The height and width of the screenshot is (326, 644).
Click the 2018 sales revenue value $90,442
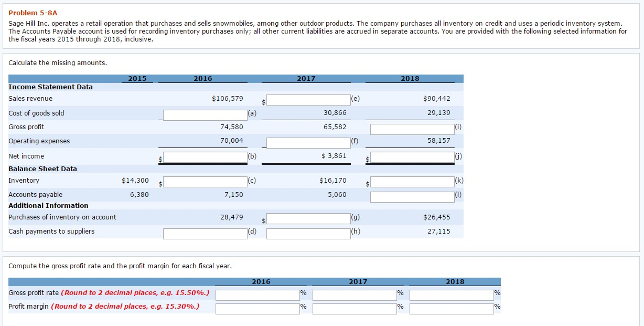pos(437,99)
